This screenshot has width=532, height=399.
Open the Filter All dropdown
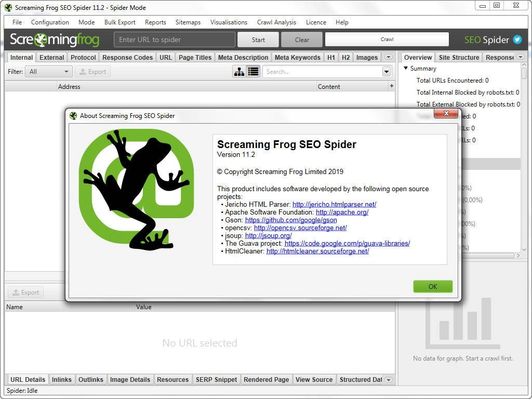coord(48,72)
